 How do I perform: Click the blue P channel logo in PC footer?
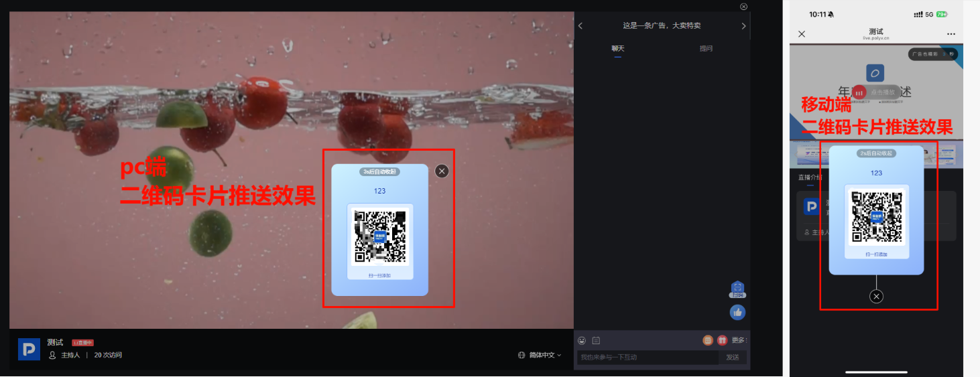pos(29,349)
